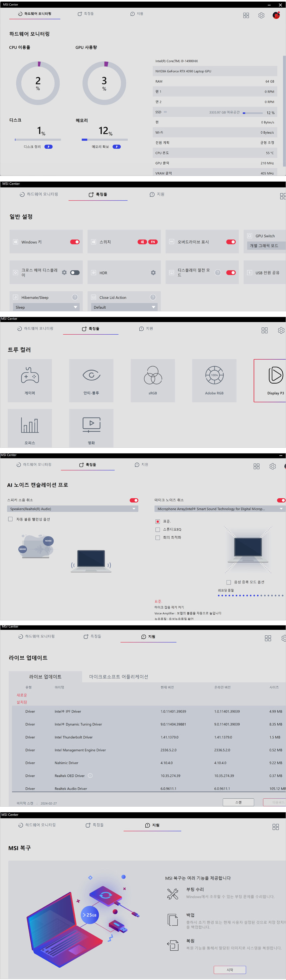Select the sRGB color mode icon
The height and width of the screenshot is (980, 286).
[x=153, y=376]
